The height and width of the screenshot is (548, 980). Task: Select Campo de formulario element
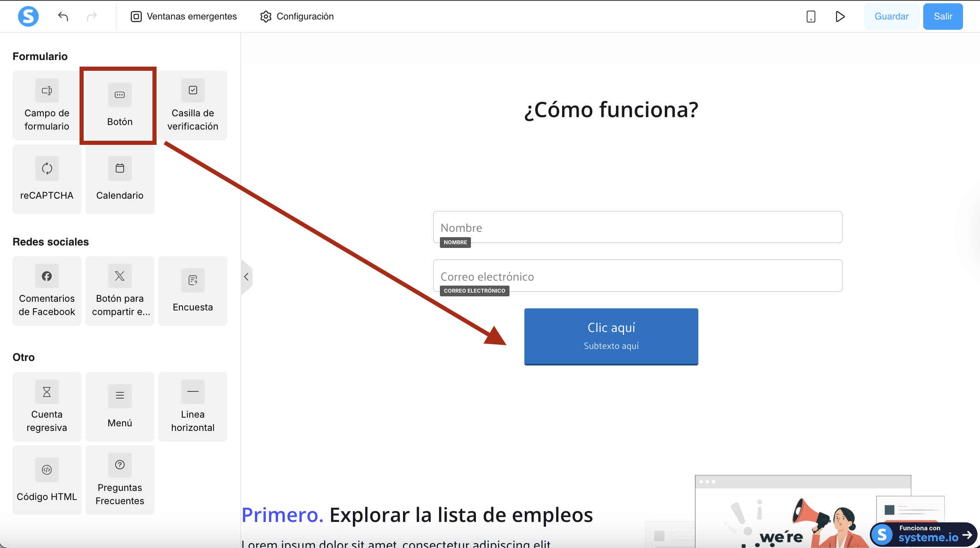click(47, 106)
